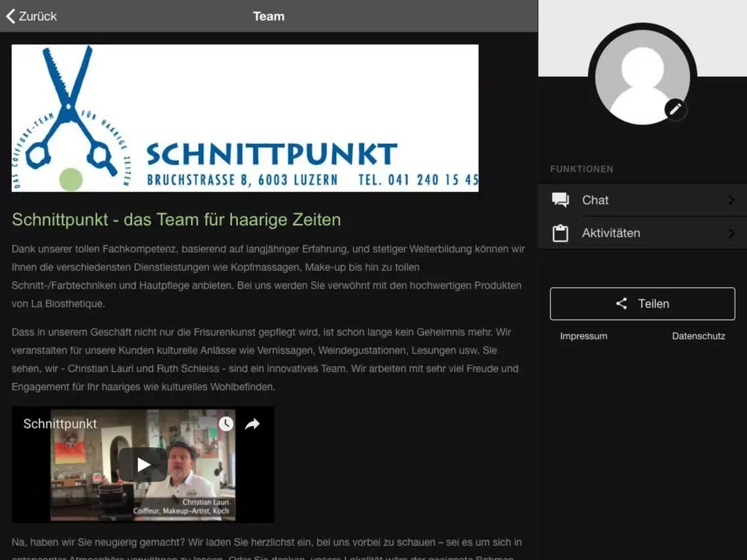
Task: Share via the Teilen button
Action: pos(642,304)
